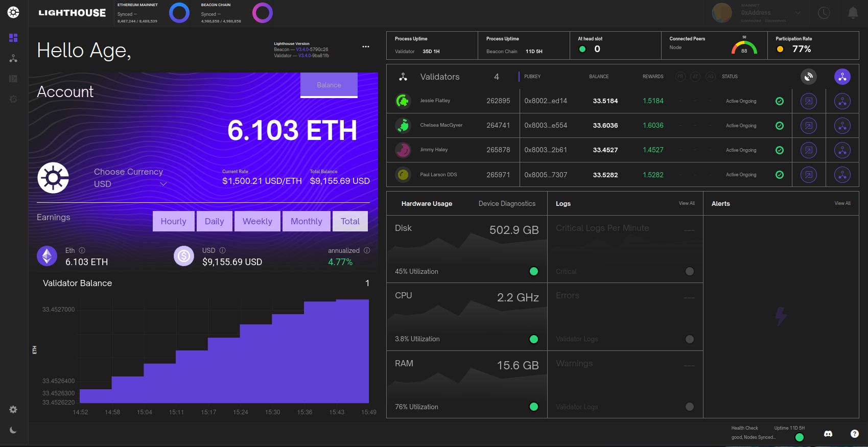Screen dimensions: 868x447
Task: Click the user avatar in header
Action: tap(722, 13)
